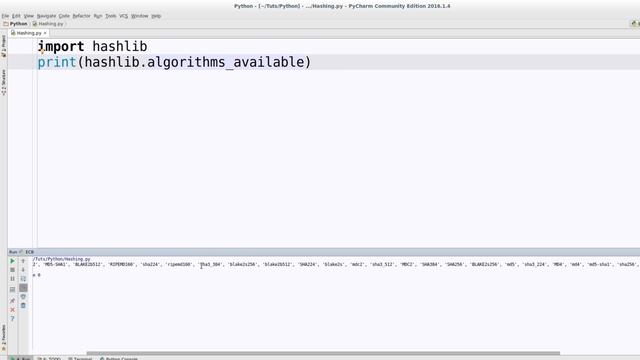
Task: Click the Terminal tab in bottom bar
Action: point(80,358)
